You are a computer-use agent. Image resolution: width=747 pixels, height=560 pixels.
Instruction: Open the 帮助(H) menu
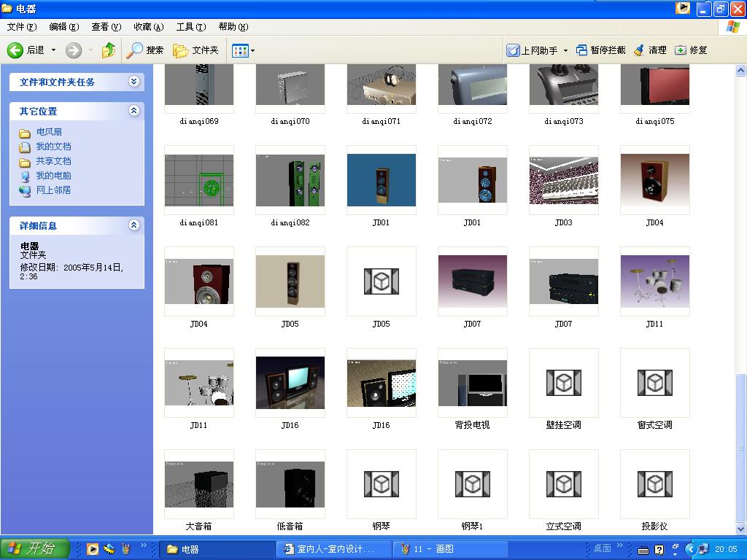(233, 27)
